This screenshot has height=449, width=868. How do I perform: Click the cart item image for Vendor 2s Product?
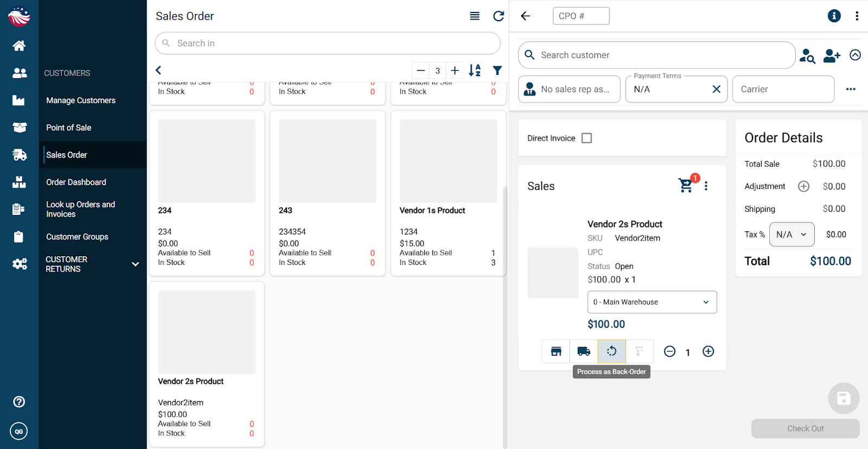click(x=553, y=273)
